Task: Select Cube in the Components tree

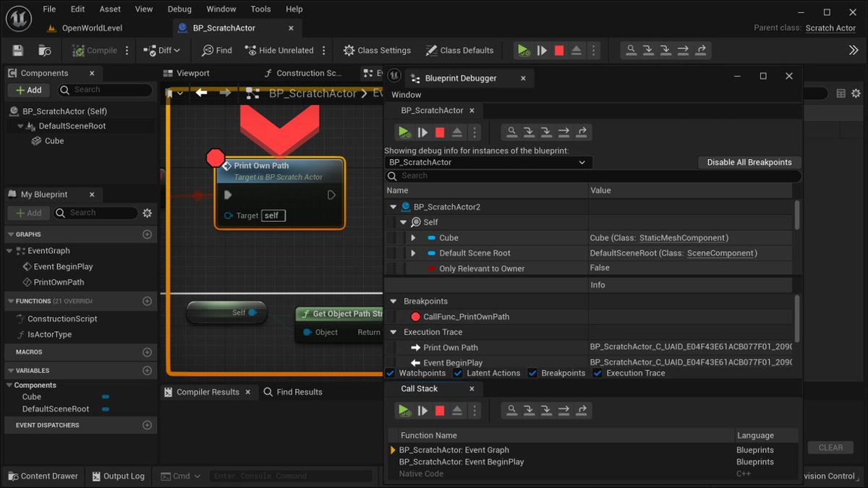Action: [54, 141]
